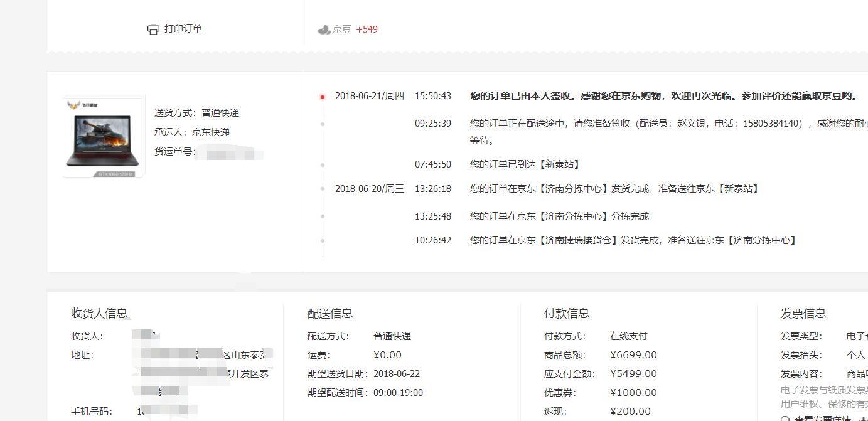Click the printer icon beside 打印订单

click(x=153, y=29)
